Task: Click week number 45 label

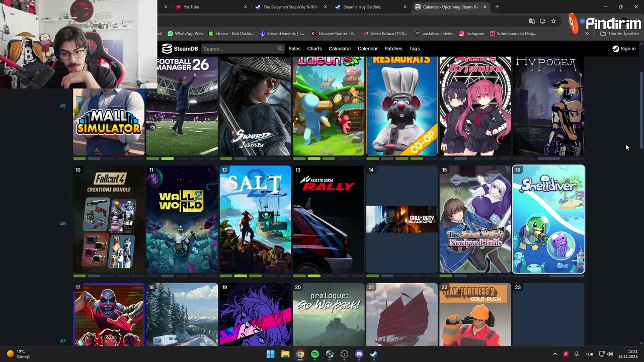Action: click(63, 106)
